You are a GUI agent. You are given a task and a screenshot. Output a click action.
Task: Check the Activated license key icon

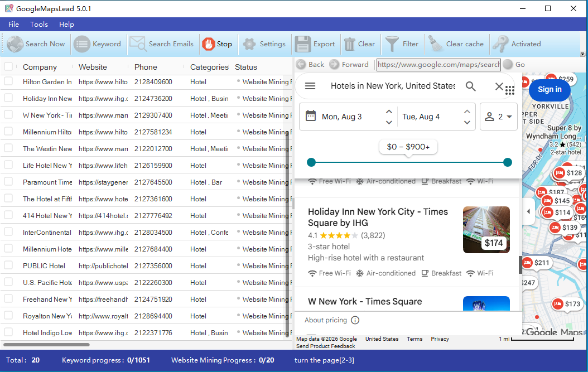[x=517, y=44]
